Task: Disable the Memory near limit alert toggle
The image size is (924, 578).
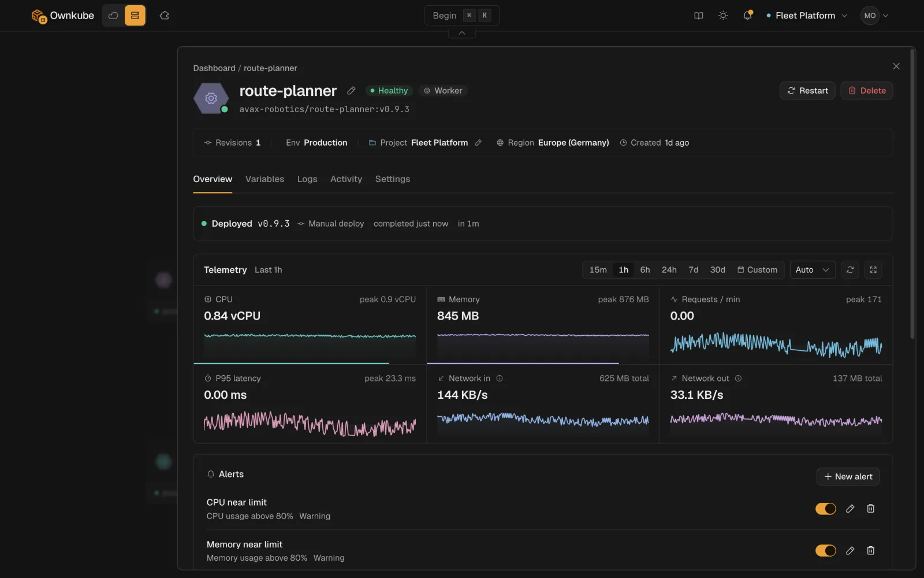Action: click(x=826, y=551)
